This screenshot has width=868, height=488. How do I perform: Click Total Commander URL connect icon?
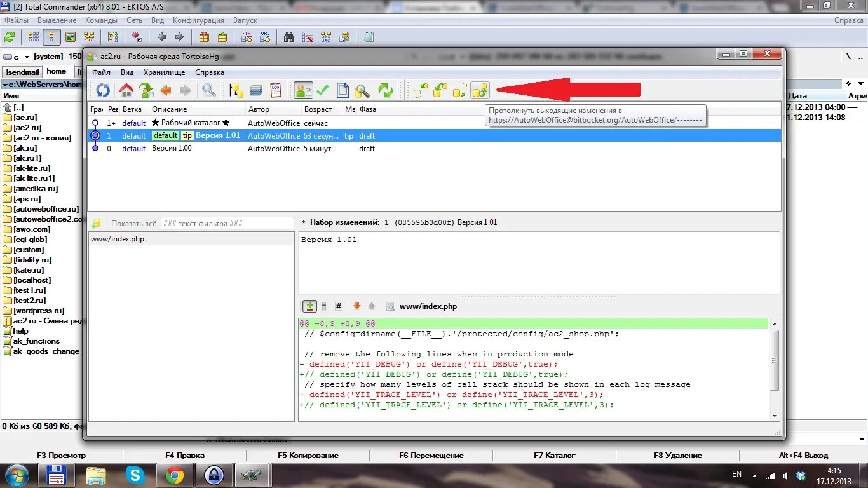pos(265,37)
